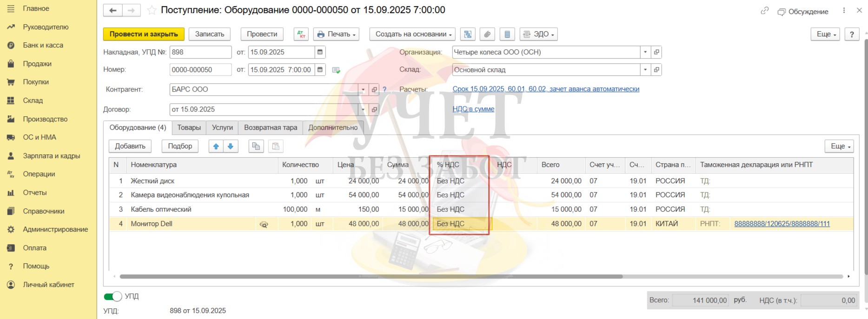Open the Услуги tab
The image size is (868, 319).
point(222,127)
